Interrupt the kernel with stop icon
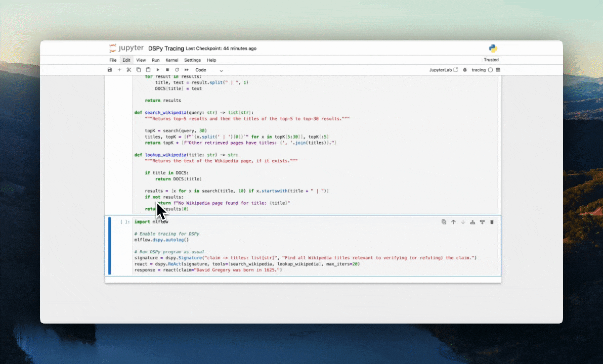Screen dimensions: 603x364 pyautogui.click(x=167, y=70)
